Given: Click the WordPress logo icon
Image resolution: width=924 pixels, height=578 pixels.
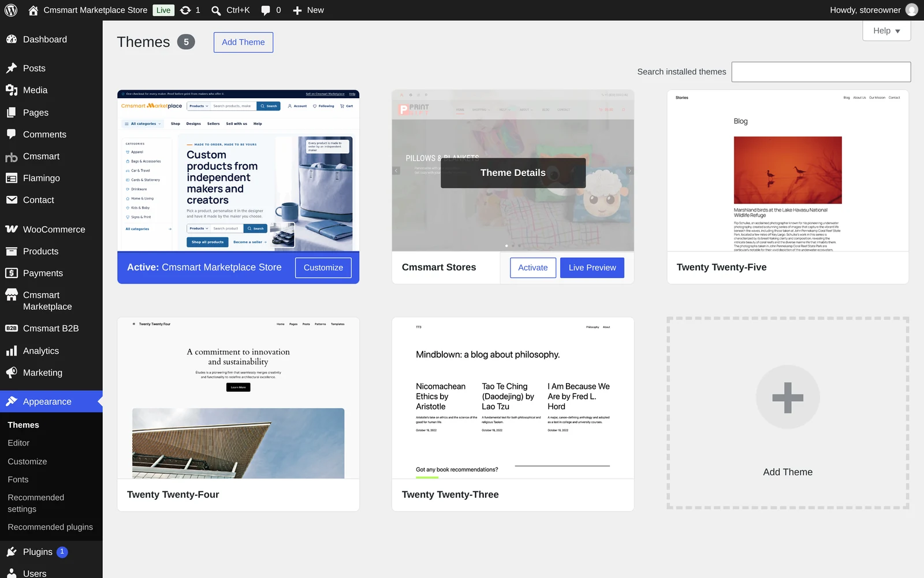Looking at the screenshot, I should (11, 10).
